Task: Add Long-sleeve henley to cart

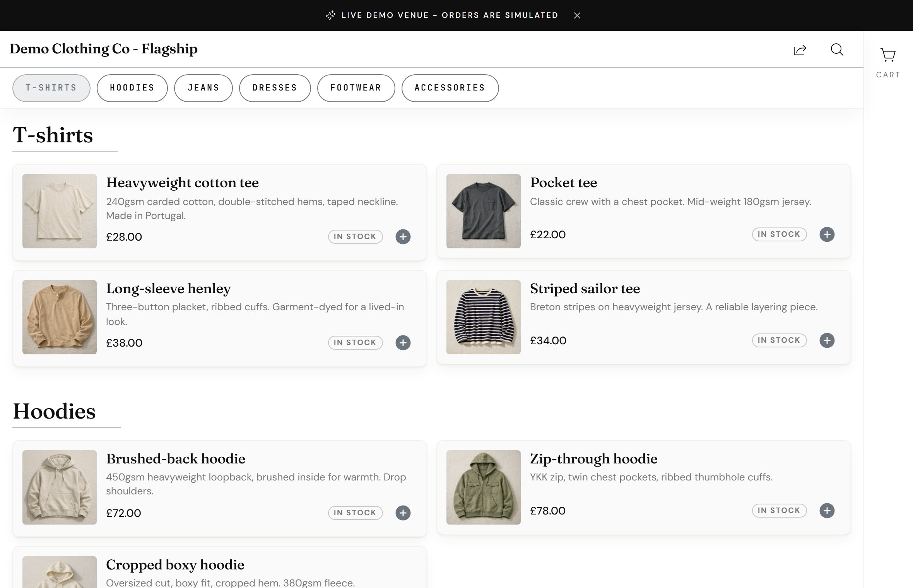Action: tap(403, 343)
